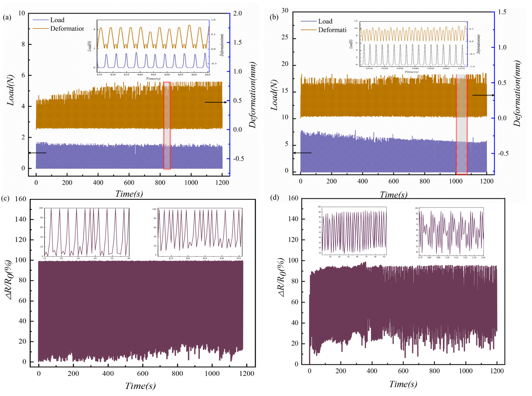
Task: Select the orange Deformation legend line in panel (b)
Action: (x=308, y=30)
